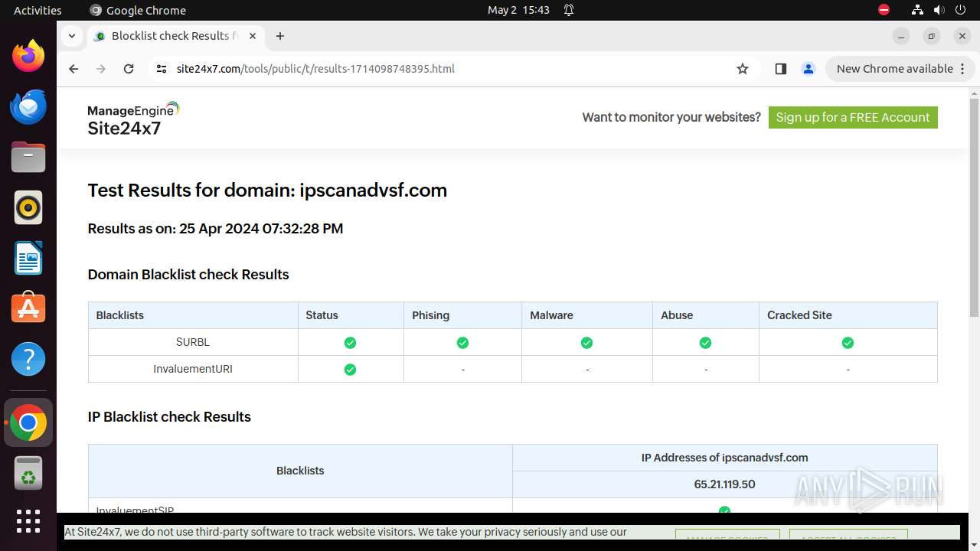Open the Google Chrome app menu

pyautogui.click(x=138, y=10)
